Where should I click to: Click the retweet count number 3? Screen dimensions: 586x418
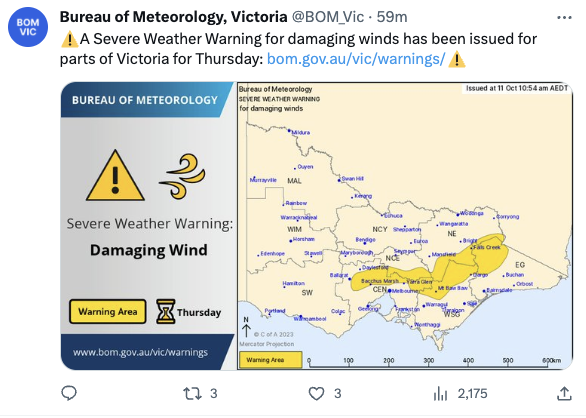[213, 394]
